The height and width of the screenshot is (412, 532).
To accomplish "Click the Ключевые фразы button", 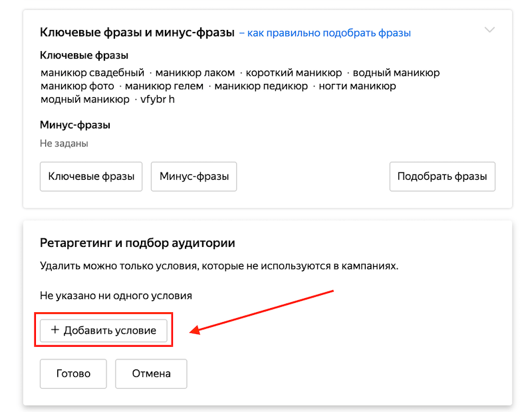I will point(91,176).
